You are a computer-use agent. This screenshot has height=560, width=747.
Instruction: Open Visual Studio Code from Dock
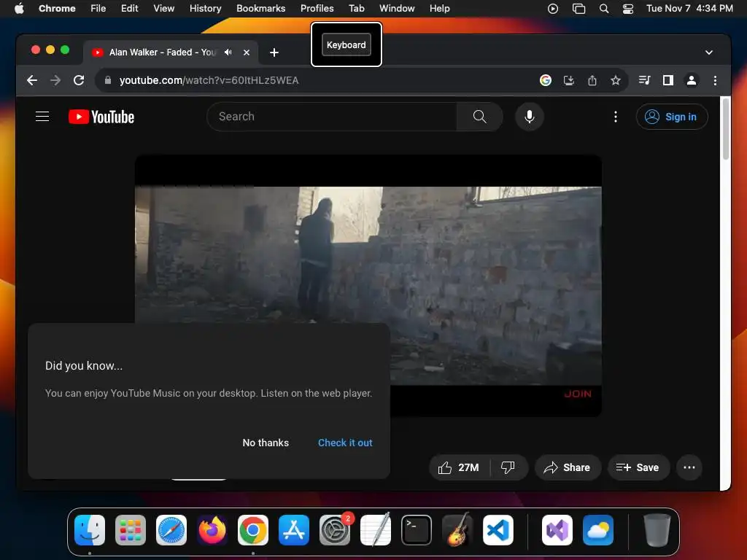pyautogui.click(x=498, y=530)
